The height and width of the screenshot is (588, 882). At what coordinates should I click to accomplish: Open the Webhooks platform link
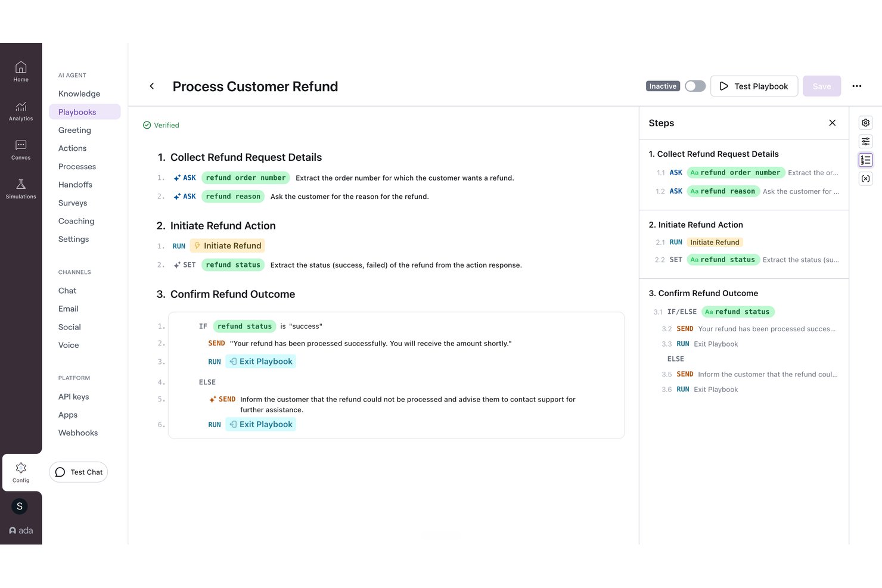click(x=78, y=433)
